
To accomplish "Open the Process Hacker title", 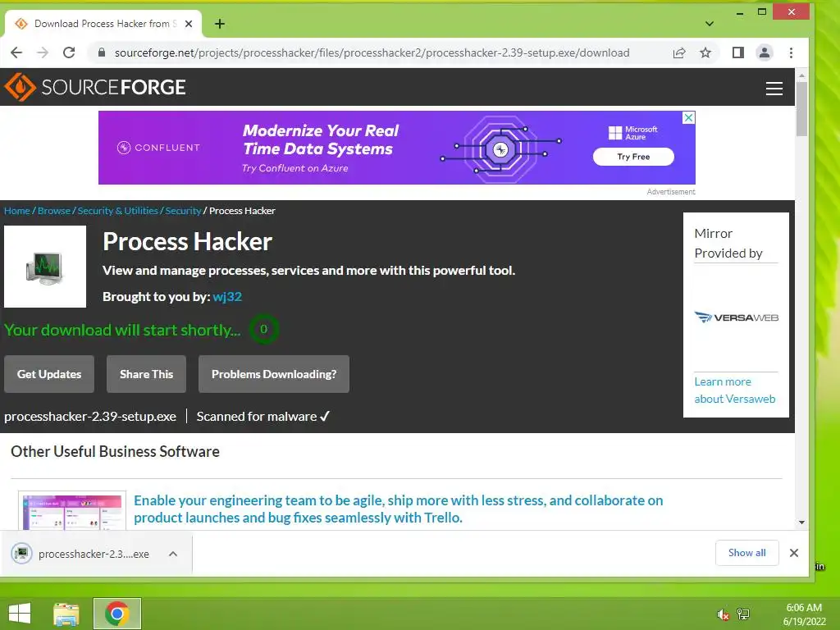I will pyautogui.click(x=188, y=242).
